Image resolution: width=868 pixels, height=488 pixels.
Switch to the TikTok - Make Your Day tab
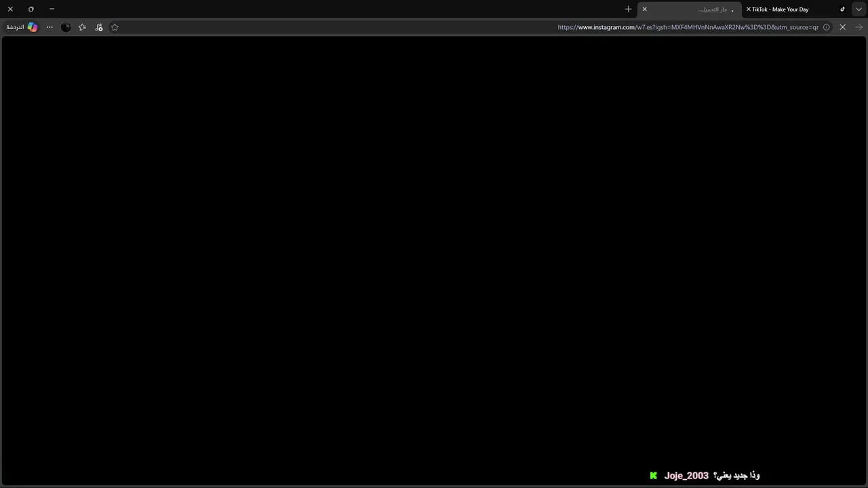(x=796, y=9)
